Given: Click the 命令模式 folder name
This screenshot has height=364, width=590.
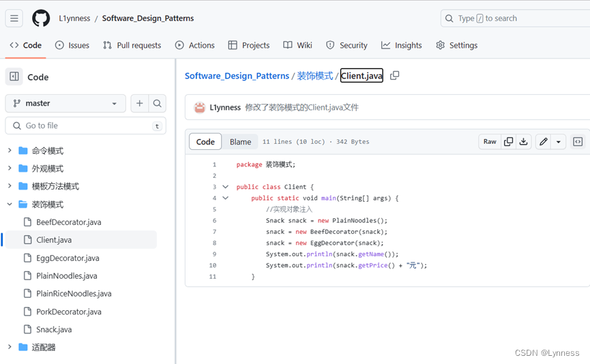Looking at the screenshot, I should [48, 151].
